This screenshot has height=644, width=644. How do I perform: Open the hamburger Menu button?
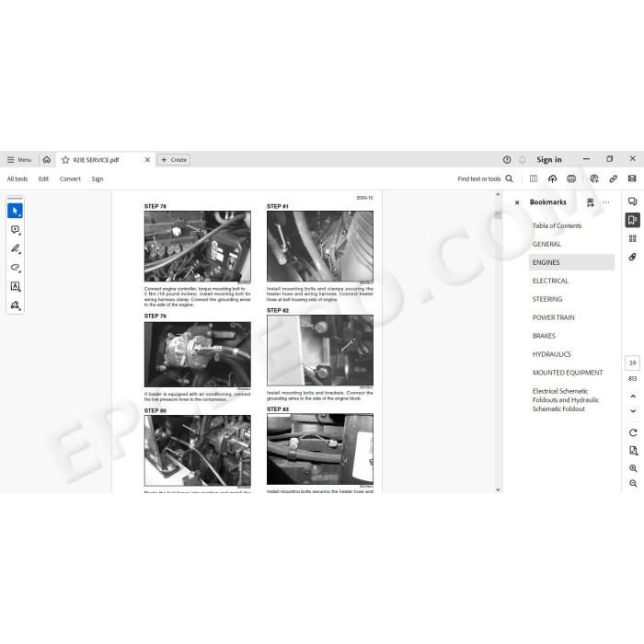(19, 160)
